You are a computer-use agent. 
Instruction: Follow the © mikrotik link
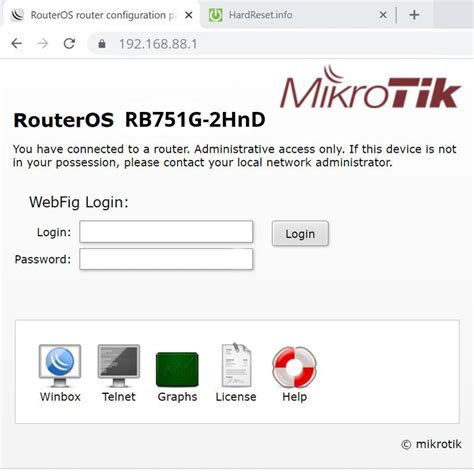pos(431,444)
